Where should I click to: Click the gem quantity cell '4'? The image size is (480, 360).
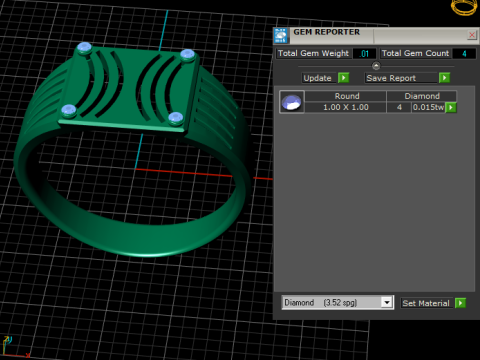(x=399, y=107)
